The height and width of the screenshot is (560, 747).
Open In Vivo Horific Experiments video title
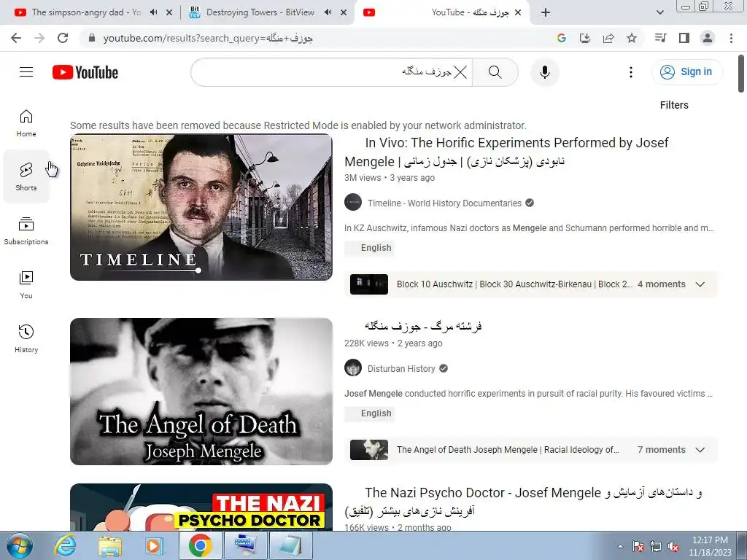tap(506, 152)
